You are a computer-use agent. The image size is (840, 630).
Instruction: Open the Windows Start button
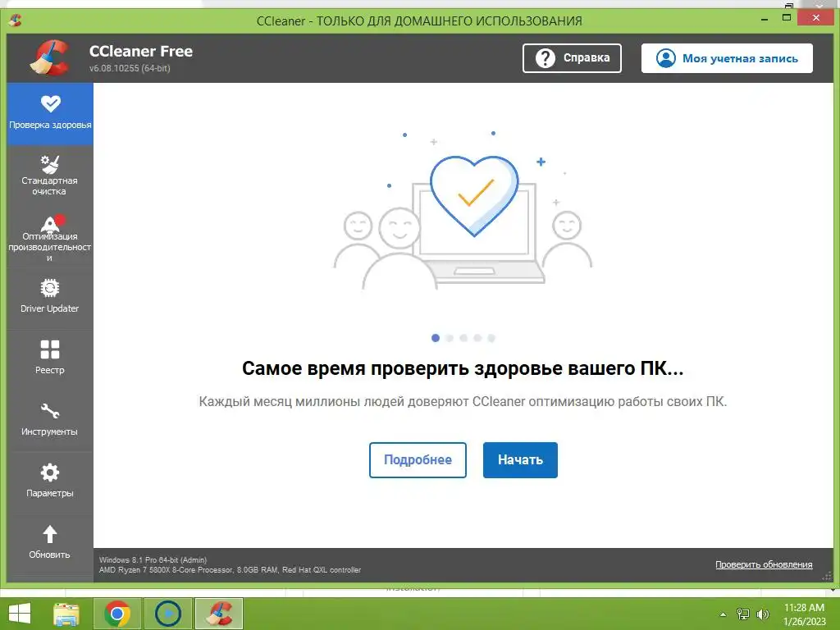click(20, 614)
